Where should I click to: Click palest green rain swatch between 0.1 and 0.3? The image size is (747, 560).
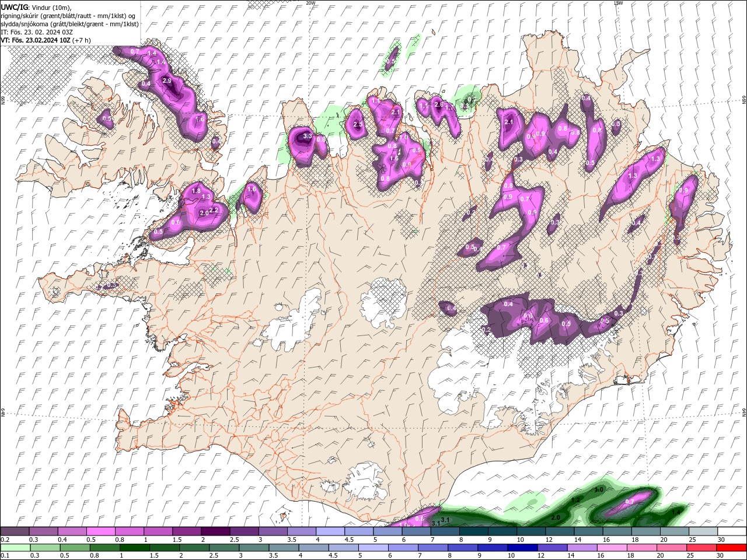coord(15,548)
